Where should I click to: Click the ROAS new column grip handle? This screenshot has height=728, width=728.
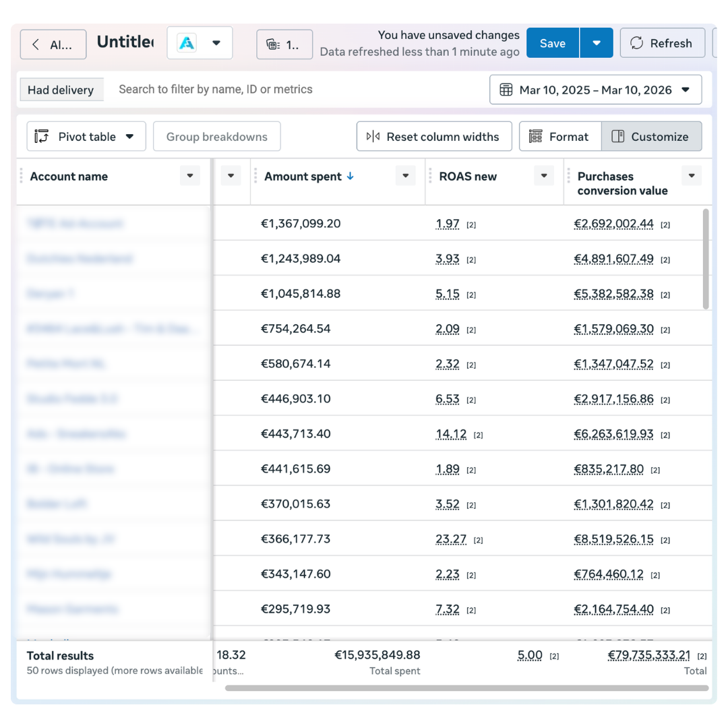tap(431, 176)
